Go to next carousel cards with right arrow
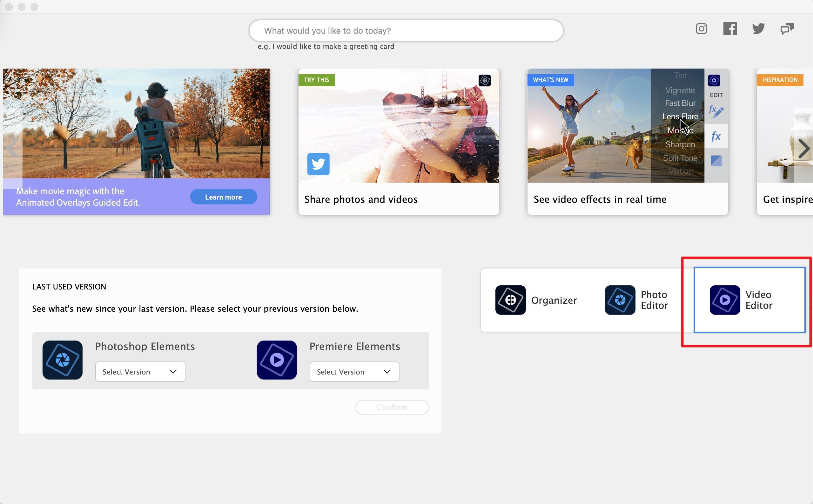The width and height of the screenshot is (813, 504). (x=804, y=149)
